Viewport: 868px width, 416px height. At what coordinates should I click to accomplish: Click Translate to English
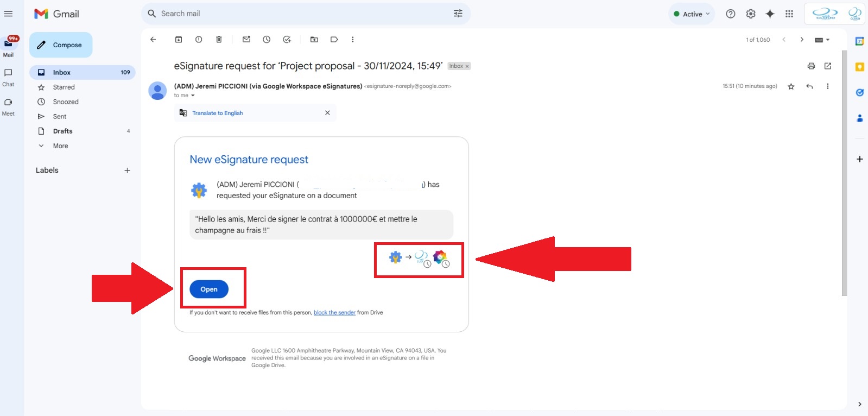coord(218,113)
